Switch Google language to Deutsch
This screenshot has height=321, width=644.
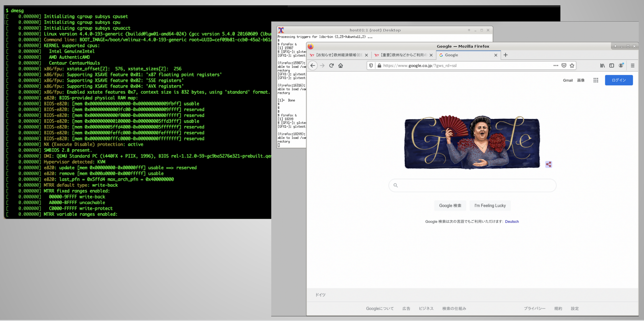pos(512,221)
